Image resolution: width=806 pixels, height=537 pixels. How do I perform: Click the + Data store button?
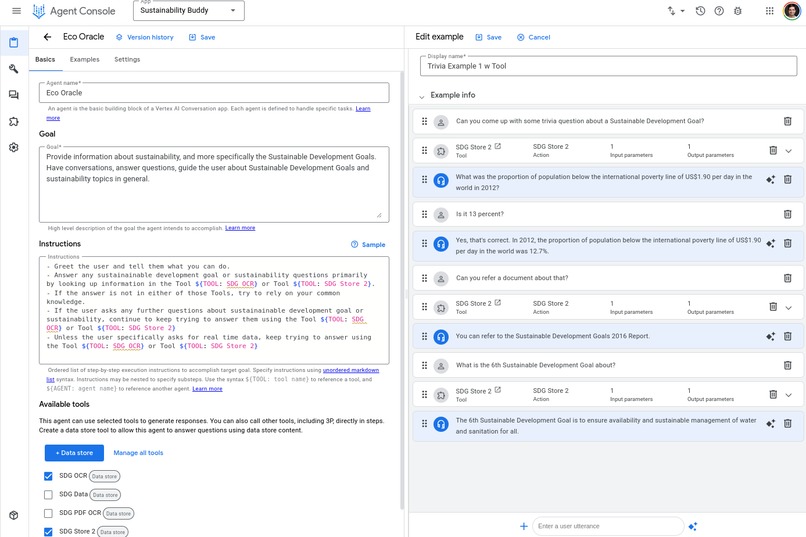tap(74, 453)
